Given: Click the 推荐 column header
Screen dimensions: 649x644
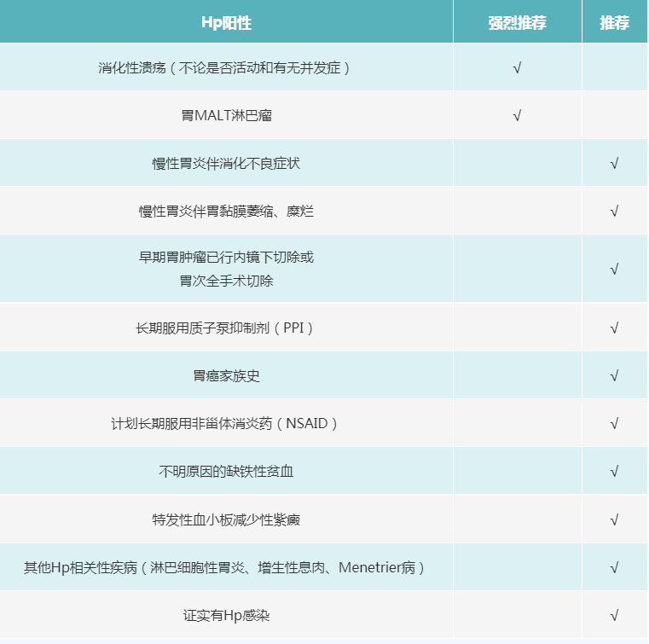Looking at the screenshot, I should [x=614, y=23].
